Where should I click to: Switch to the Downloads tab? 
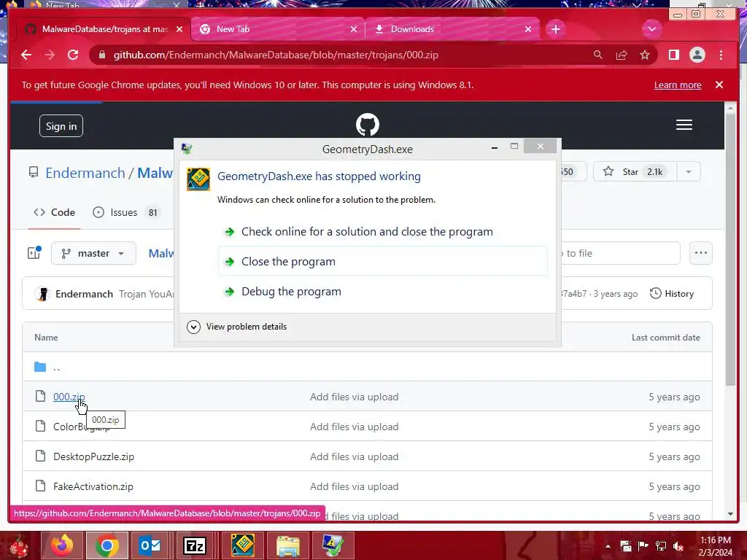point(452,29)
